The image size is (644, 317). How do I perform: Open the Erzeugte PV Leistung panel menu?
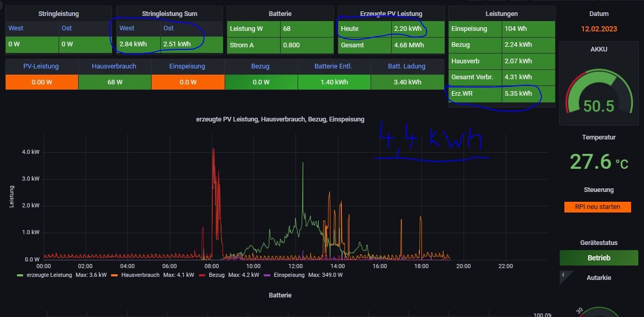point(391,14)
